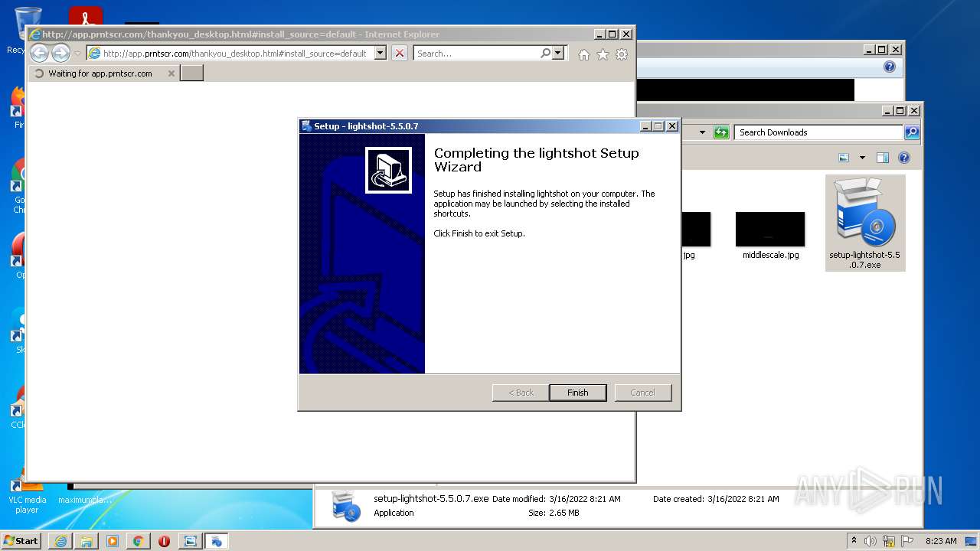Click Search Downloads field in Explorer window
Viewport: 980px width, 551px height.
tap(818, 132)
